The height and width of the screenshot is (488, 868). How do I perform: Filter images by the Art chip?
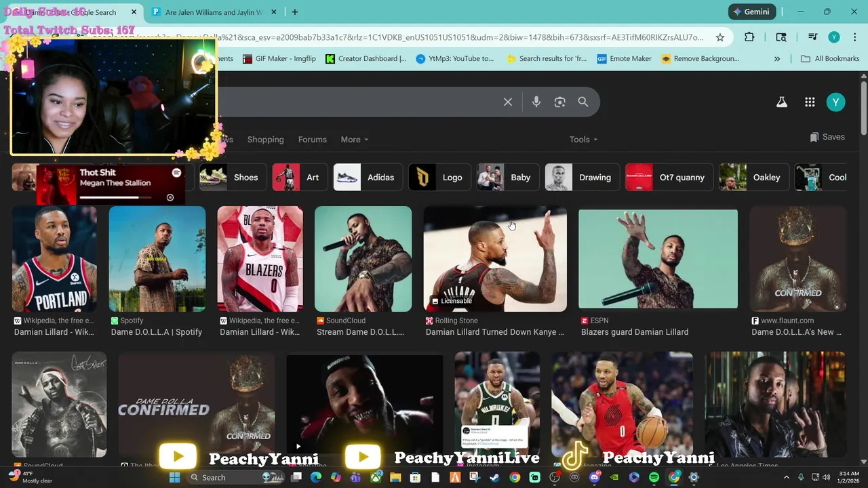click(299, 178)
